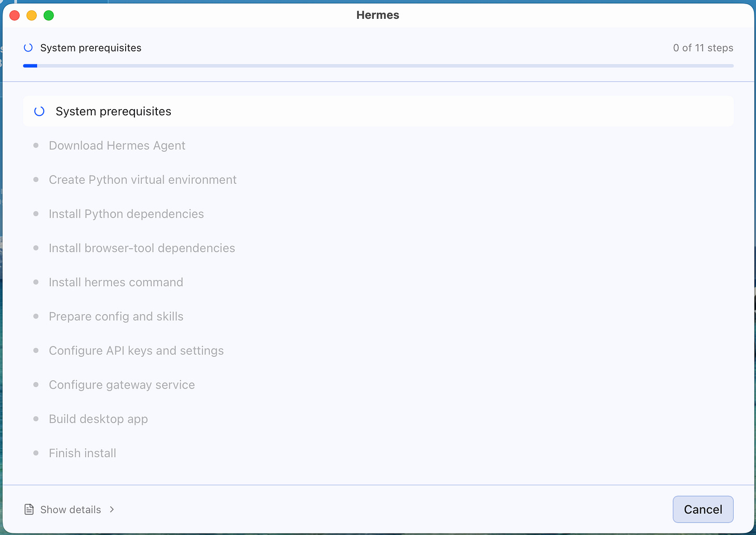
Task: Click the System prerequisites header title
Action: 91,48
